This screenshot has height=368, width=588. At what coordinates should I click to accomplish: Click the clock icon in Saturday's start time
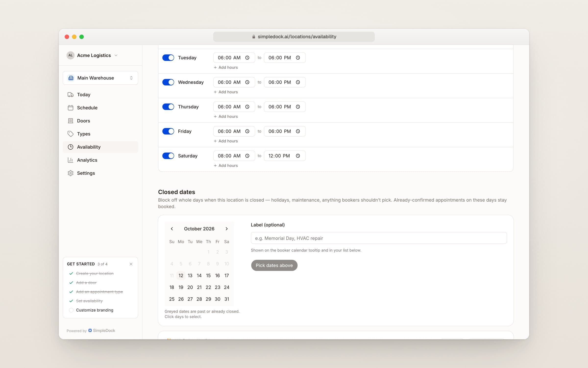pyautogui.click(x=247, y=156)
